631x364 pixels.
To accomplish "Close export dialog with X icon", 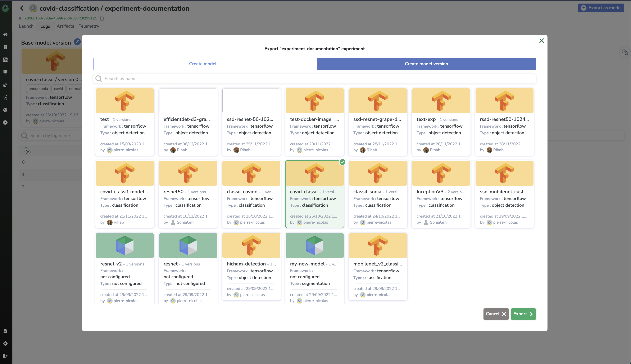I will pos(541,41).
